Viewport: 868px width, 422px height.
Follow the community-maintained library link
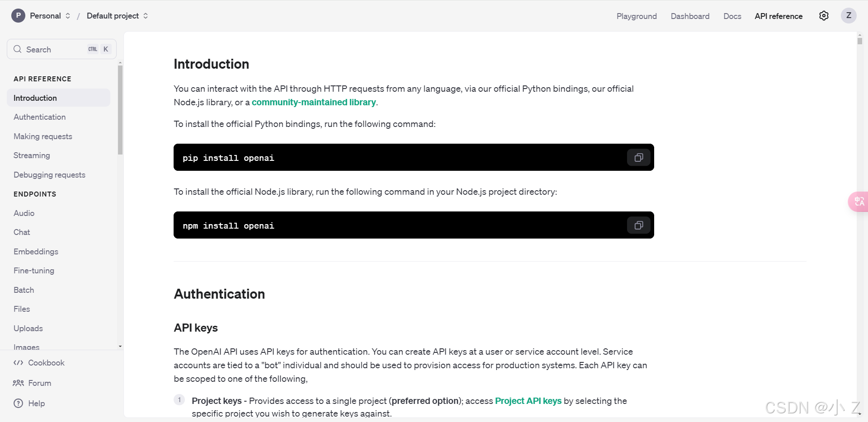click(314, 102)
